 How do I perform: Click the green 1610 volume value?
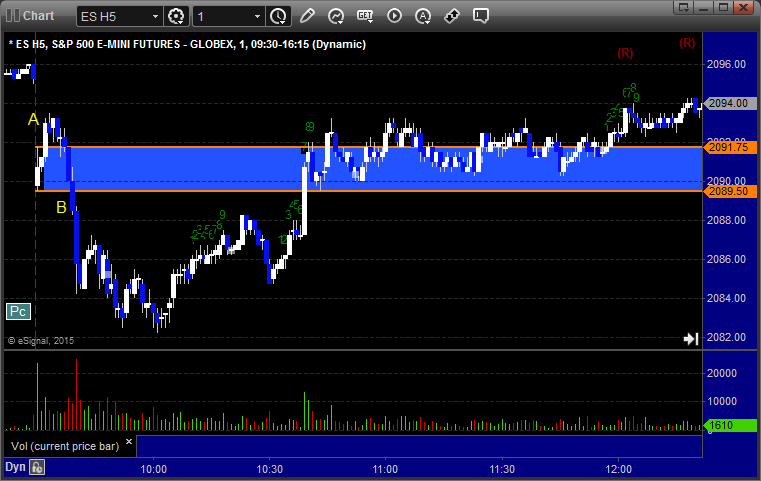729,426
